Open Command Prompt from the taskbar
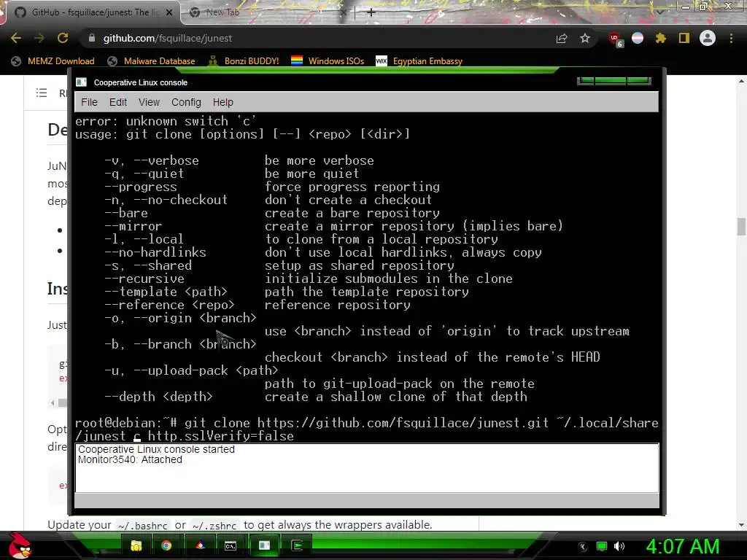Screen dimensions: 747x560 (x=231, y=545)
